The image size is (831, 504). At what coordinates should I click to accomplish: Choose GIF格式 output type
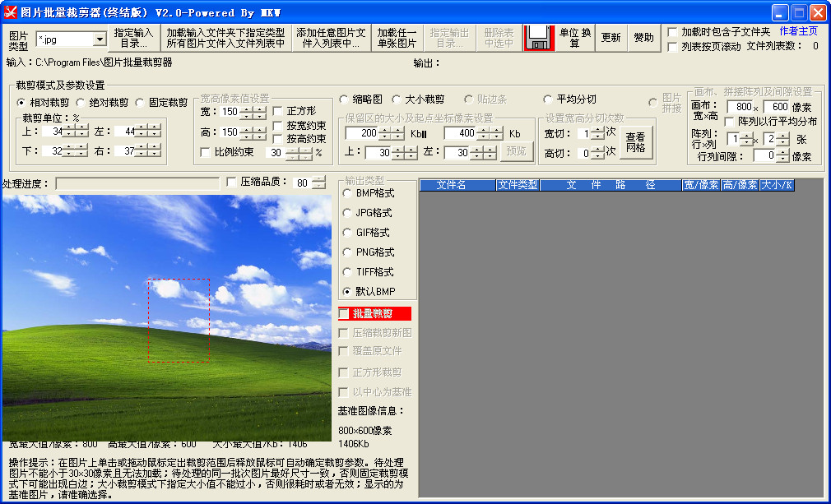pyautogui.click(x=347, y=233)
